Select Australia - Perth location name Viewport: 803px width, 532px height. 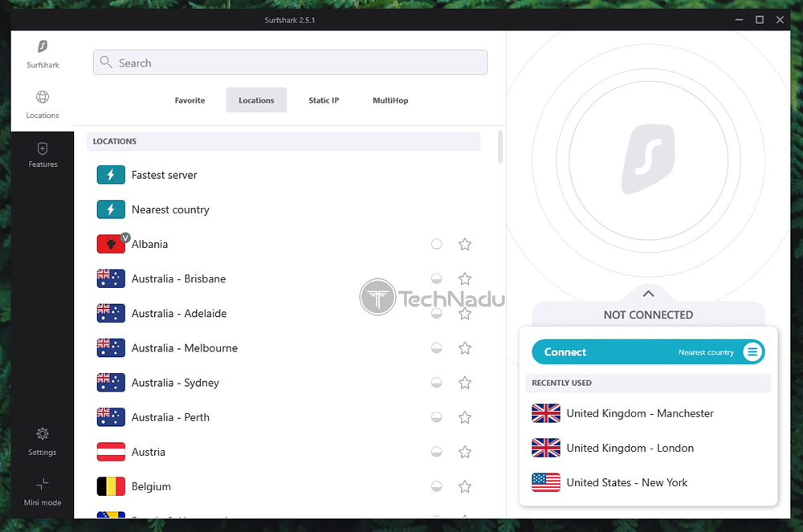[x=170, y=417]
